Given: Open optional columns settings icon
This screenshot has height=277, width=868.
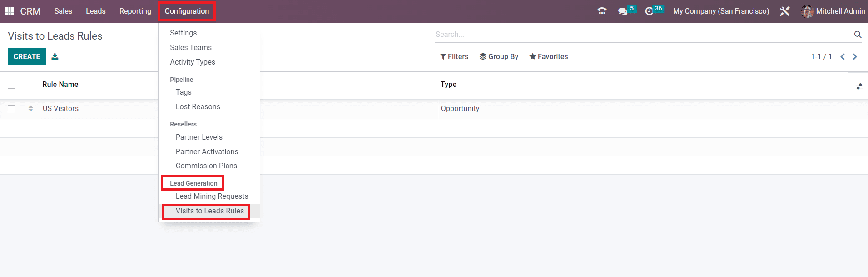Looking at the screenshot, I should [859, 86].
